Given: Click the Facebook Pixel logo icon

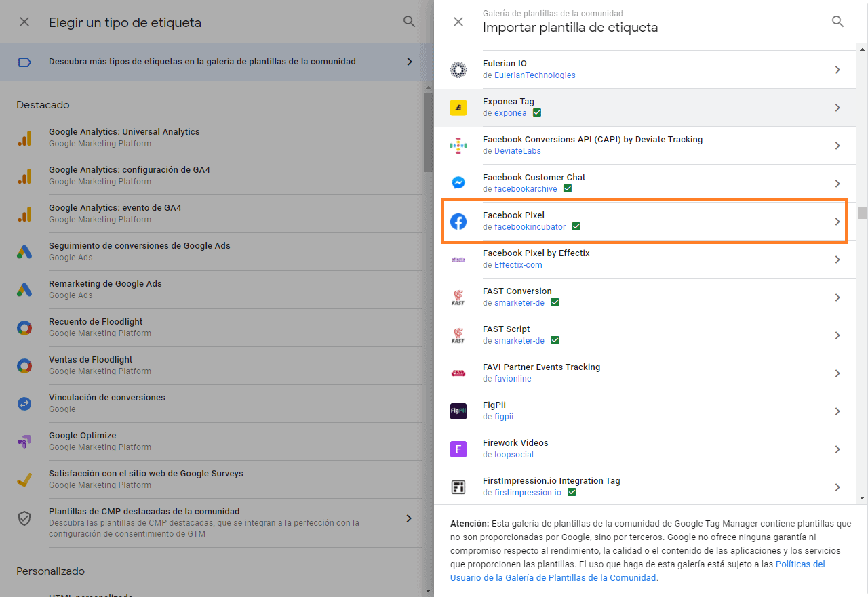Looking at the screenshot, I should coord(458,221).
